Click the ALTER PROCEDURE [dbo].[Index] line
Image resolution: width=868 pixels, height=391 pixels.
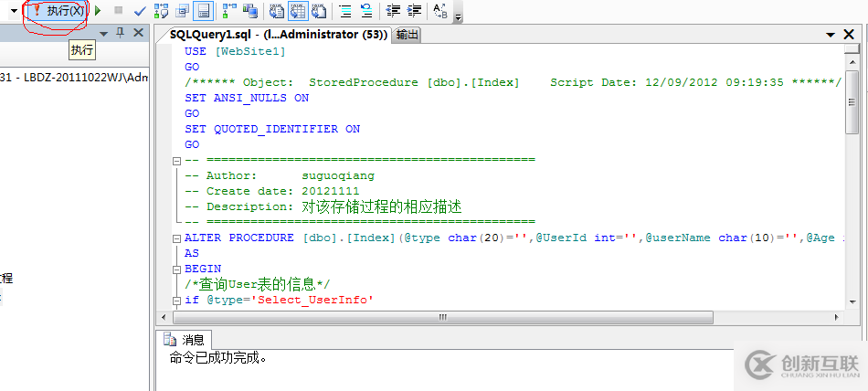tap(514, 238)
